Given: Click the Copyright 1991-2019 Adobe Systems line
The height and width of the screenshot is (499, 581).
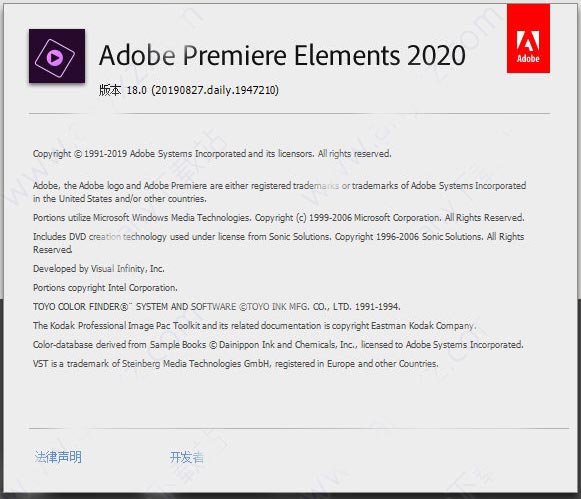Looking at the screenshot, I should pyautogui.click(x=212, y=153).
